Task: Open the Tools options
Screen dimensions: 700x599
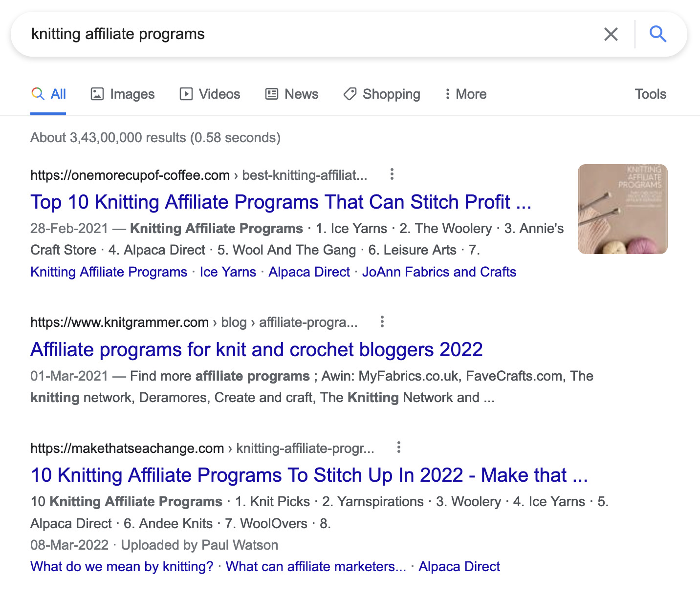Action: tap(650, 94)
